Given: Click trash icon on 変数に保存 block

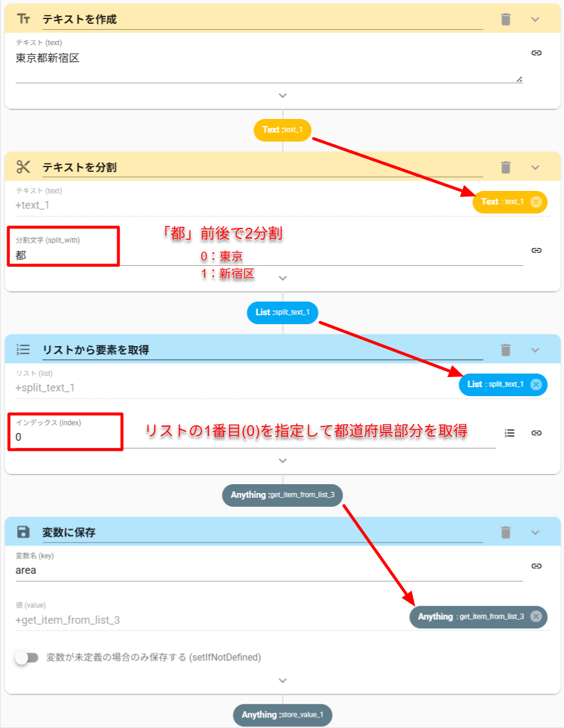Looking at the screenshot, I should point(506,532).
